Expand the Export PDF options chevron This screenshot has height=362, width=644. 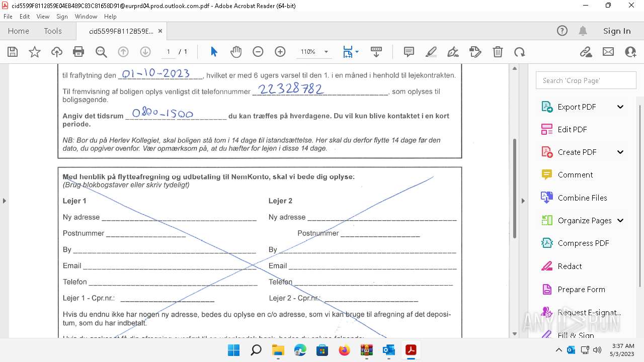click(x=620, y=107)
